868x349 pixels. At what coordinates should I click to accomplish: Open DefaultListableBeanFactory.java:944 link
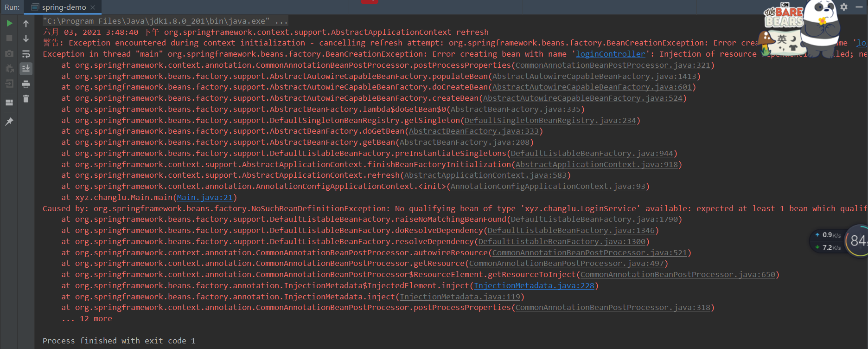pyautogui.click(x=592, y=153)
